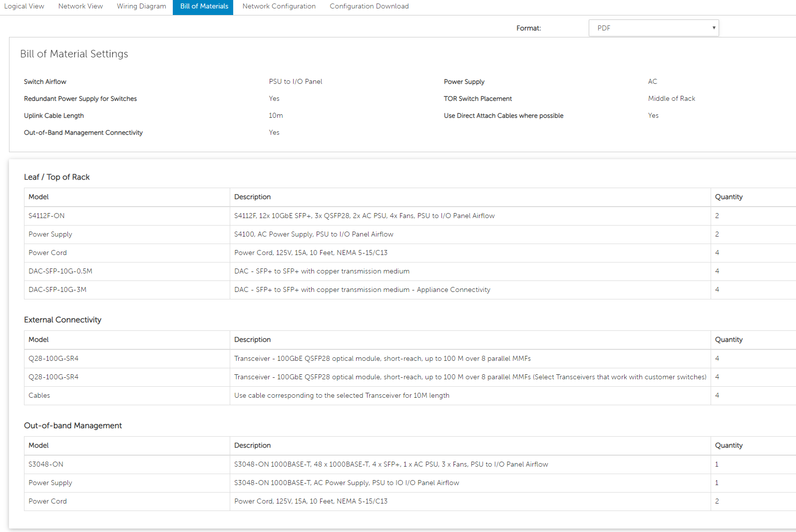Open the Network Configuration tab

(279, 6)
